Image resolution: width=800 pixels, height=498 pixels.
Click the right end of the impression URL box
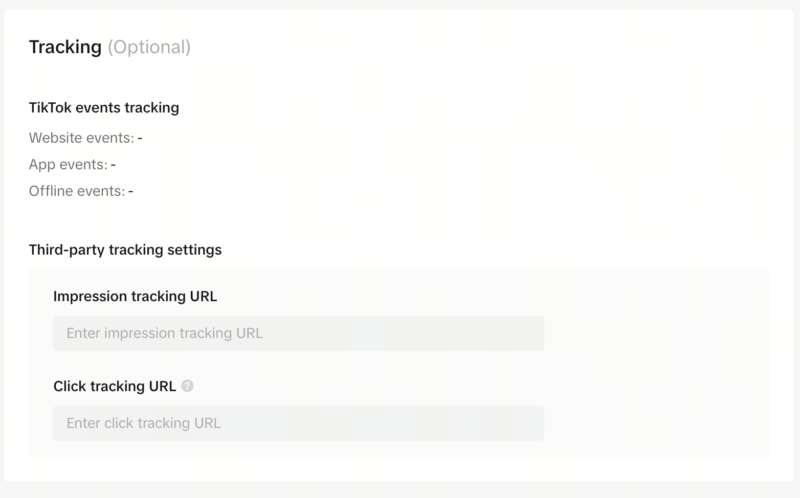(530, 333)
